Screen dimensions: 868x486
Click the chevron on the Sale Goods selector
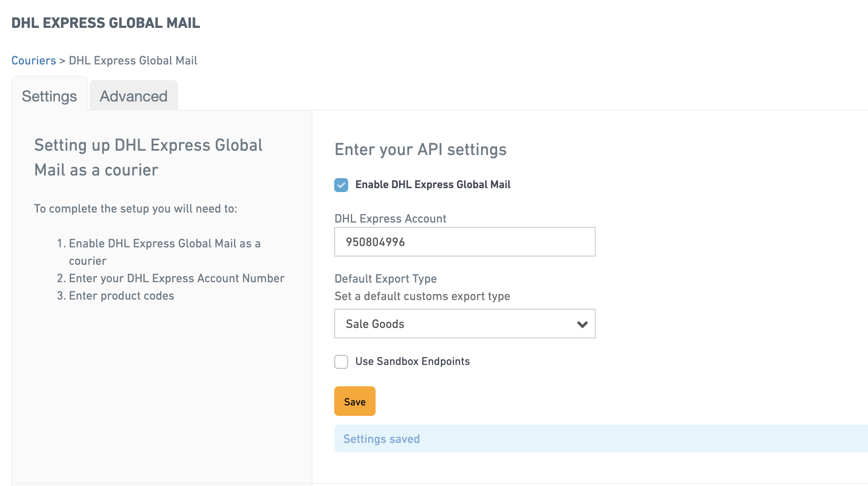tap(582, 324)
